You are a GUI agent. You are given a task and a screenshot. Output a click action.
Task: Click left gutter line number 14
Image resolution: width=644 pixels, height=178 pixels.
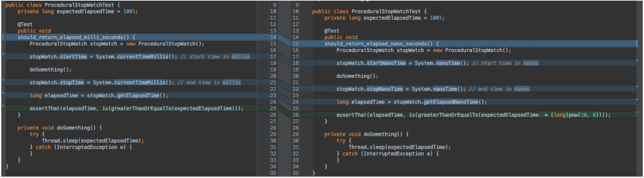273,37
